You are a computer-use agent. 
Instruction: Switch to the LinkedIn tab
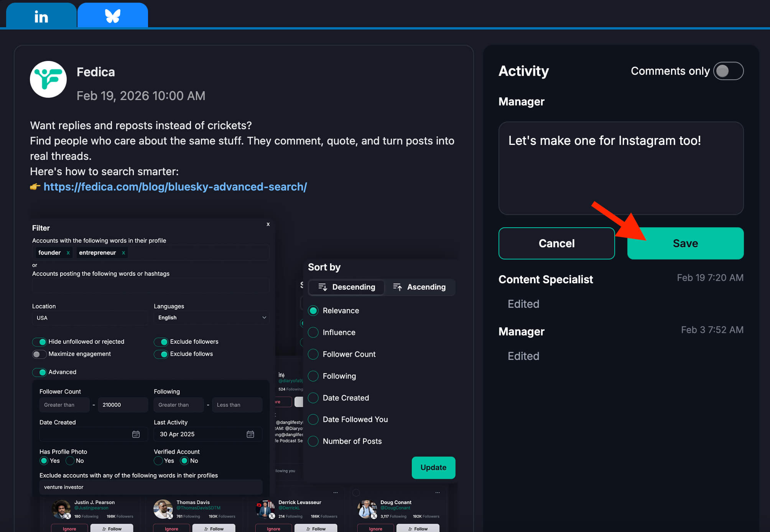(x=41, y=15)
